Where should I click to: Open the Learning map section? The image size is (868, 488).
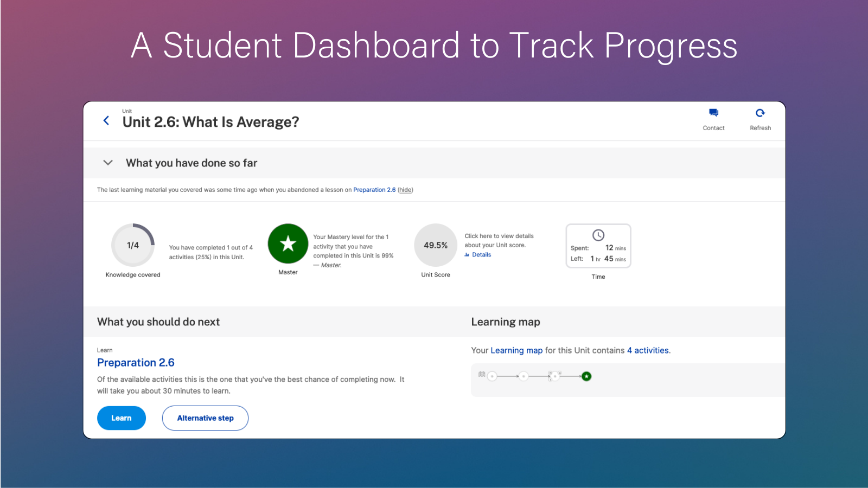pos(506,322)
